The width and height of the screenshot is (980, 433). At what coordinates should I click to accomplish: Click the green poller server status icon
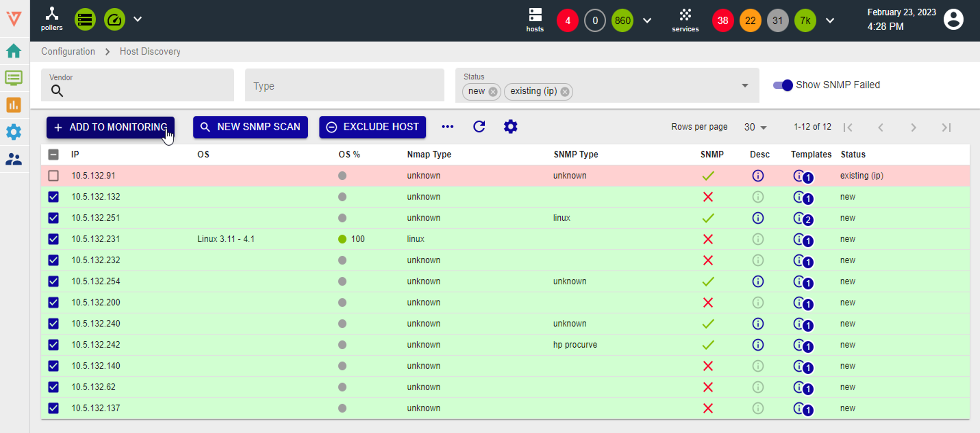tap(85, 20)
